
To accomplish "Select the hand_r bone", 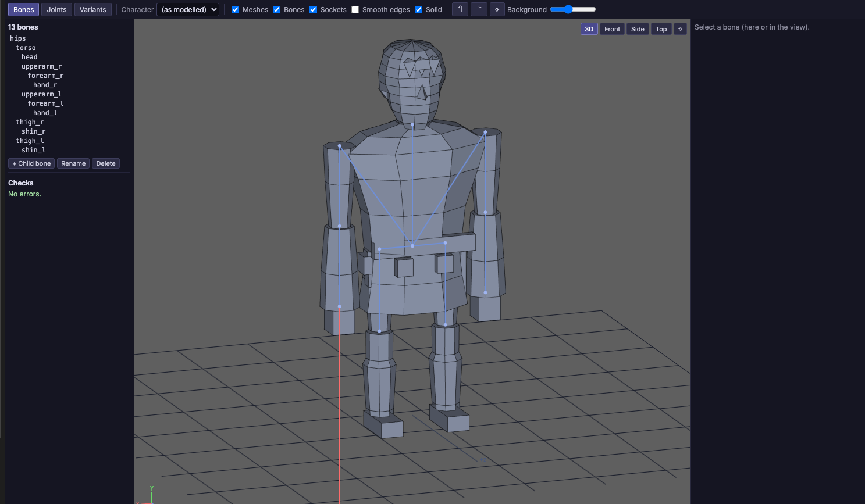I will coord(45,85).
